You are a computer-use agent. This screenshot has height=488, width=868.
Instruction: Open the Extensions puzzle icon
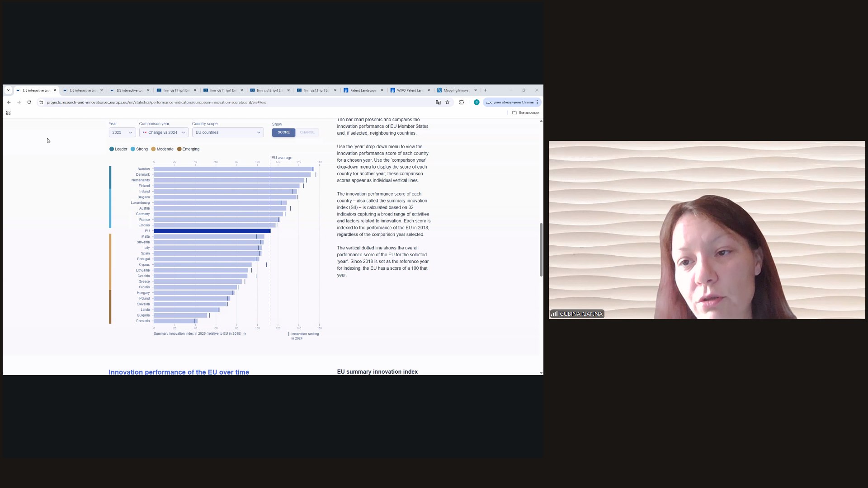tap(462, 102)
